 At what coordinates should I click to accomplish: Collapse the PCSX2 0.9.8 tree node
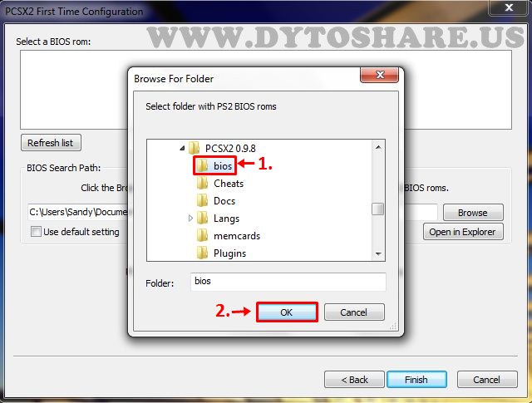click(183, 148)
